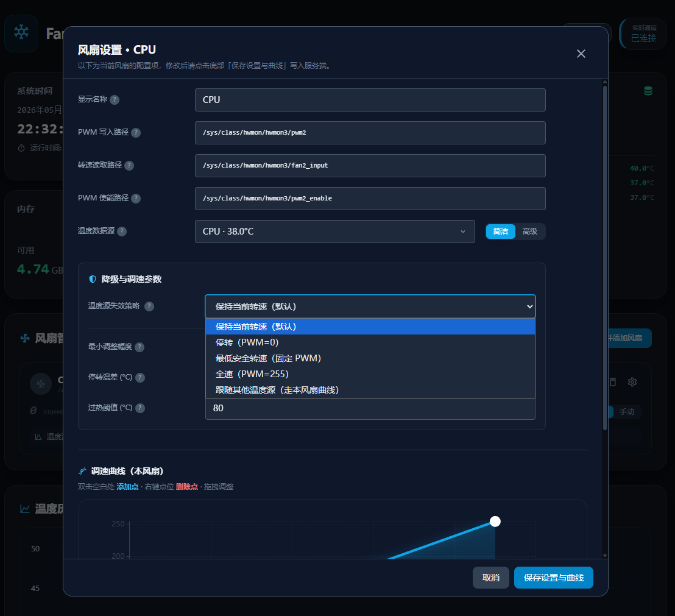Select option 全速（PWM=255）
Image resolution: width=675 pixels, height=616 pixels.
[x=370, y=374]
